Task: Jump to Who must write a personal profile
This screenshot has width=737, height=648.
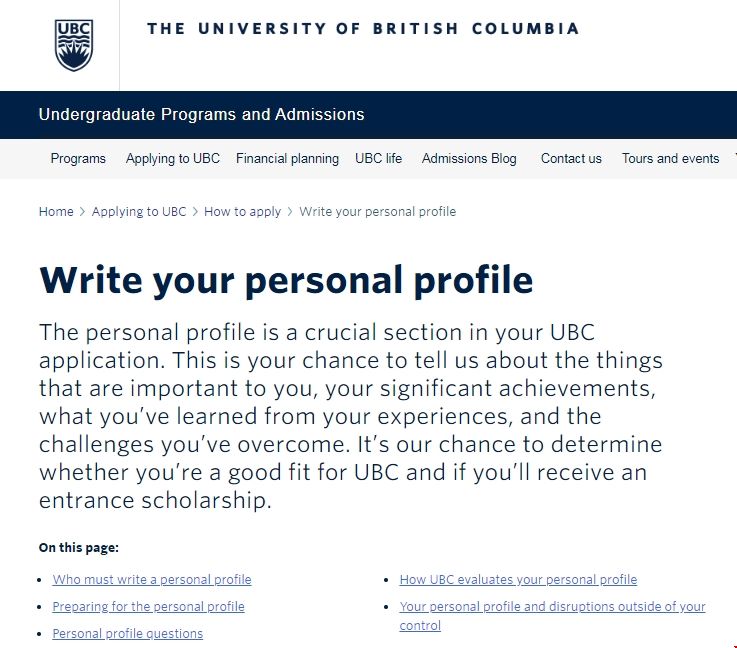Action: pos(152,579)
